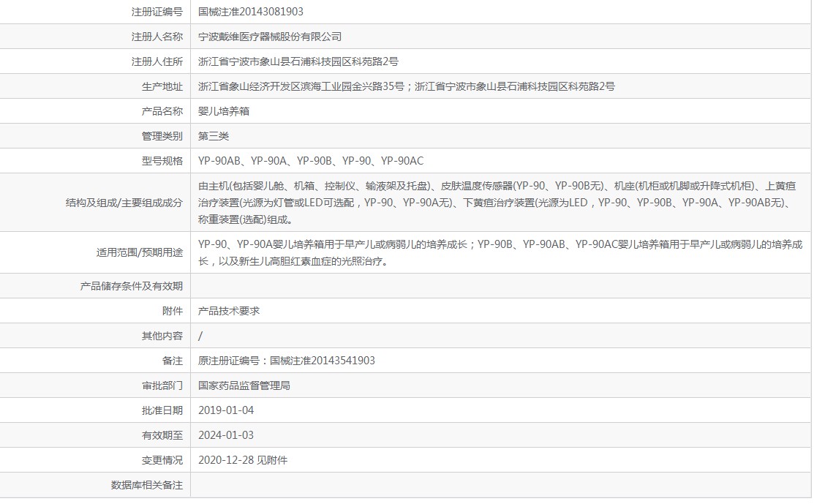Select the structure description beginning 由主机

coord(497,203)
